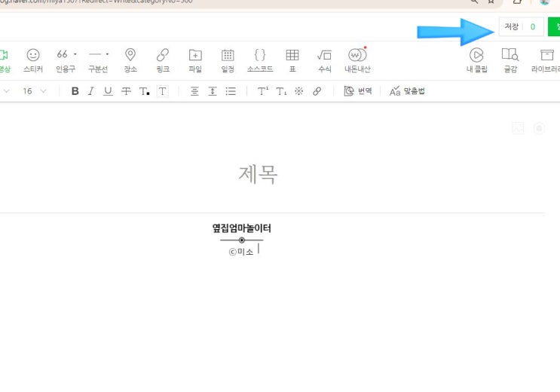Add hyperlink to selected text
The height and width of the screenshot is (392, 560).
[317, 91]
